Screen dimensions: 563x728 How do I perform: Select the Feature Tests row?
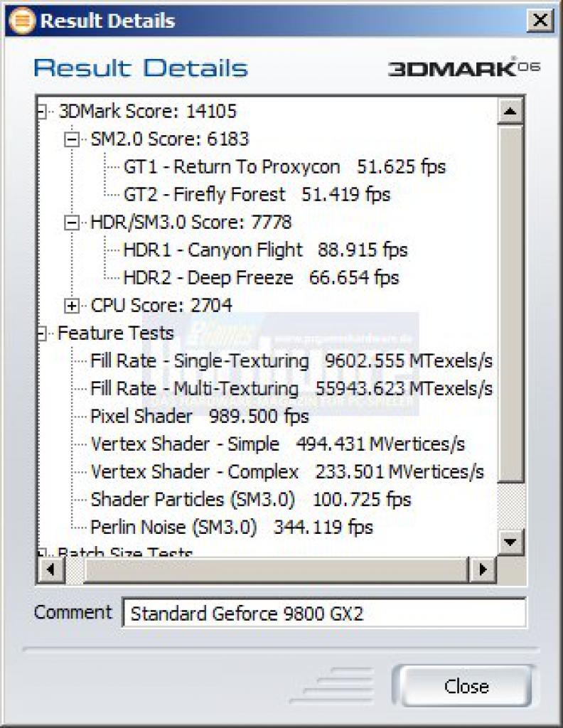116,333
